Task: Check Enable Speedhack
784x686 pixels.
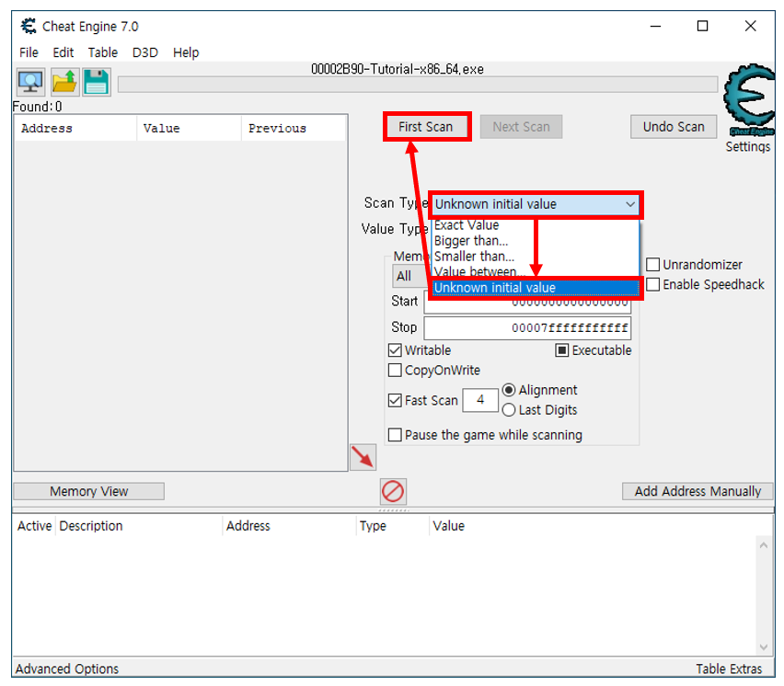Action: (x=653, y=284)
